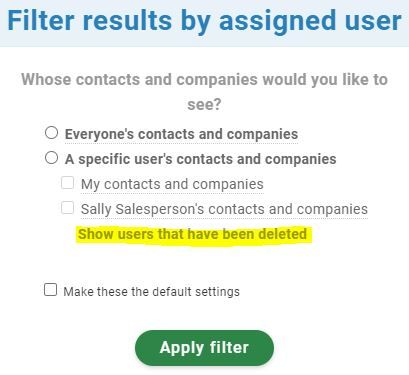Tick Sally Salesperson's contacts checkbox
The width and height of the screenshot is (409, 375).
pyautogui.click(x=67, y=208)
